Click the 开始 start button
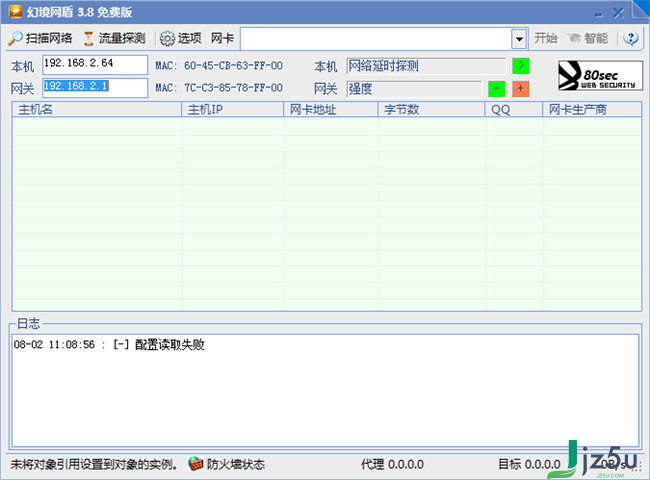The width and height of the screenshot is (650, 480). click(546, 39)
